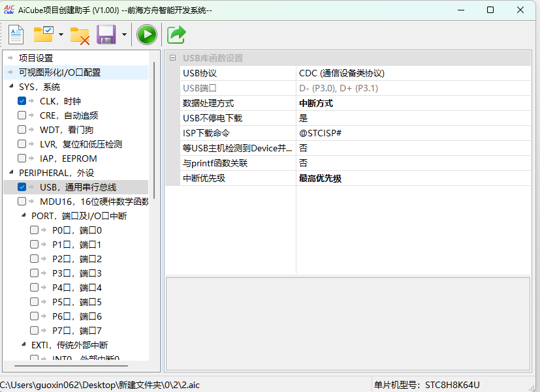The height and width of the screenshot is (392, 540).
Task: Tick the P3口，端口3 checkbox
Action: tap(35, 273)
